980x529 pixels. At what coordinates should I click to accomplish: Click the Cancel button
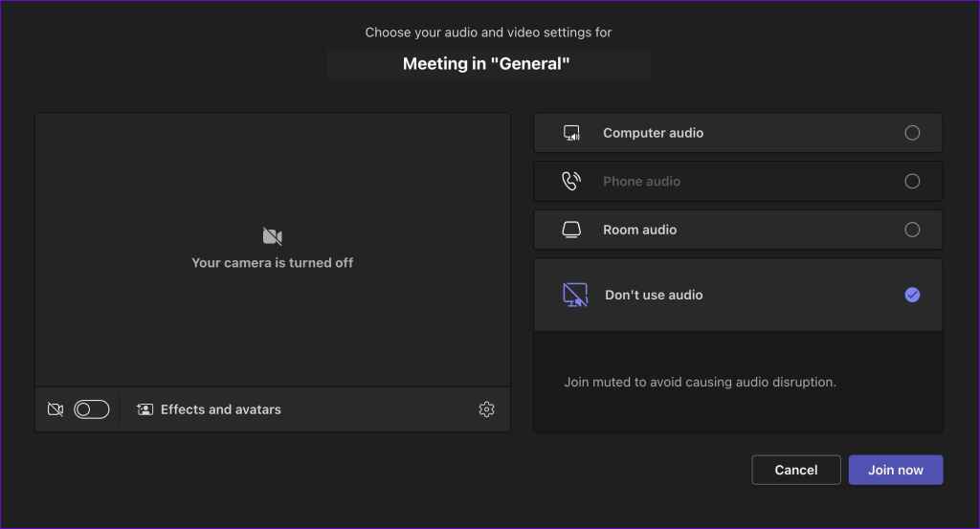[x=795, y=470]
